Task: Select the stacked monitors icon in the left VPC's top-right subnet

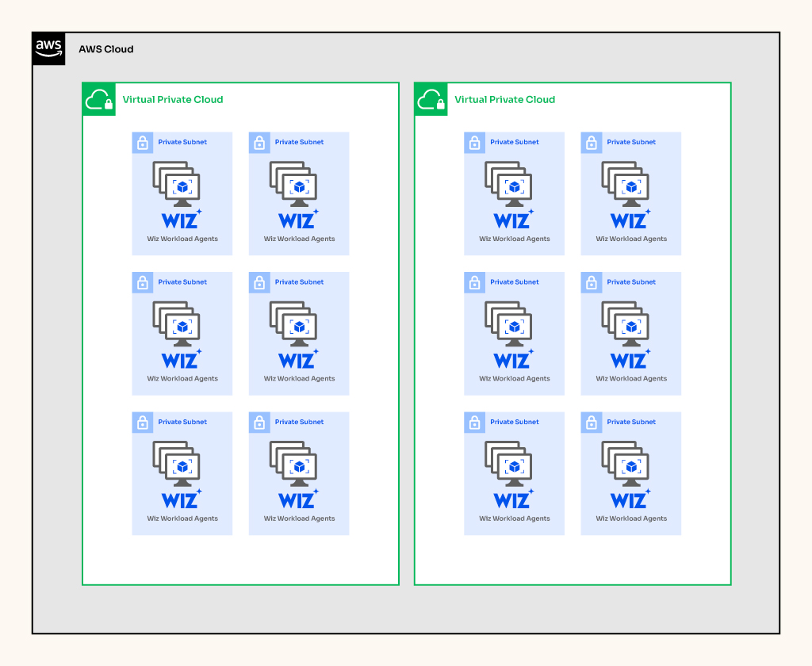Action: (293, 184)
